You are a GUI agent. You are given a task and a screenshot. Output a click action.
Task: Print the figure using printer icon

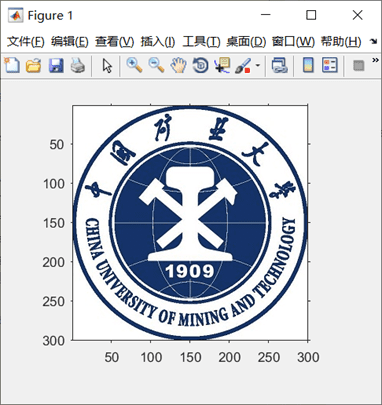(78, 65)
